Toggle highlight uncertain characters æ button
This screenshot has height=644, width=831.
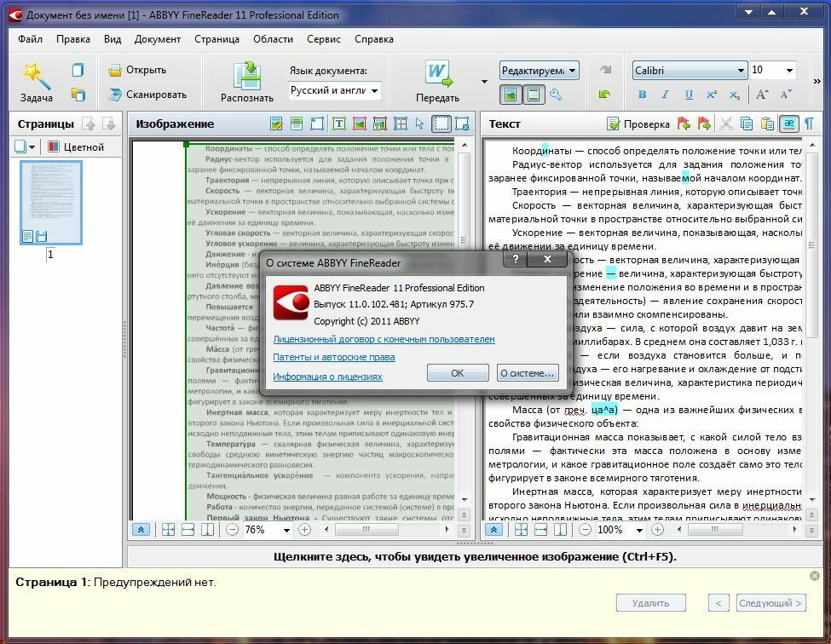[x=788, y=124]
